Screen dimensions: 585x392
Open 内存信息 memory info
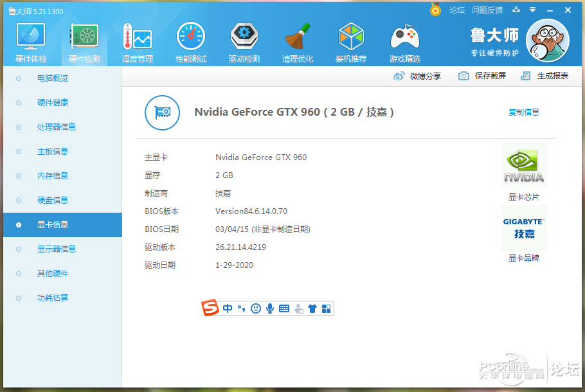tap(53, 176)
